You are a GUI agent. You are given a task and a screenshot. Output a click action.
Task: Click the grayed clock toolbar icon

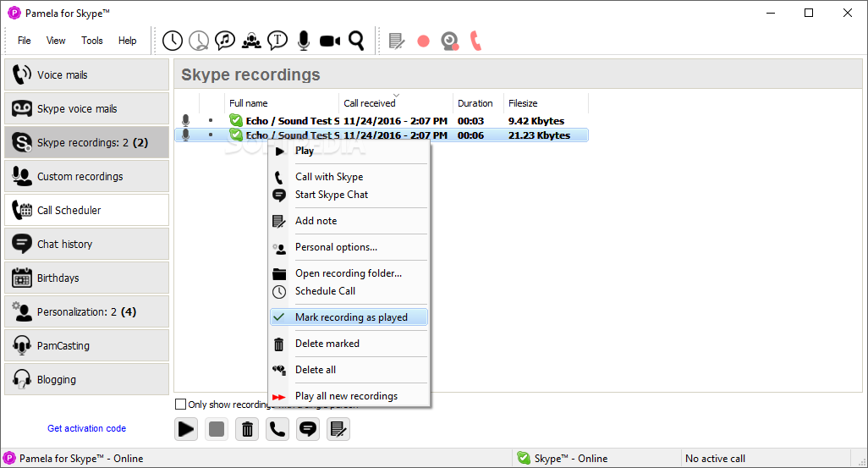click(199, 41)
